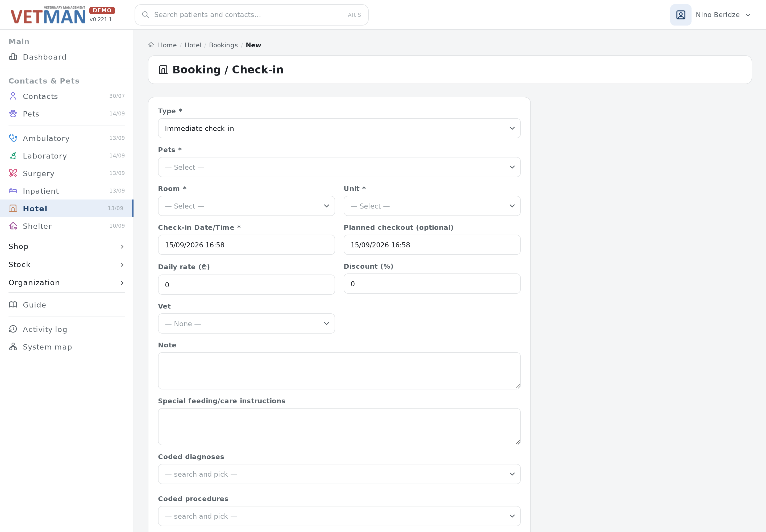Viewport: 766px width, 532px height.
Task: Select Hotel in sidebar
Action: coord(67,208)
